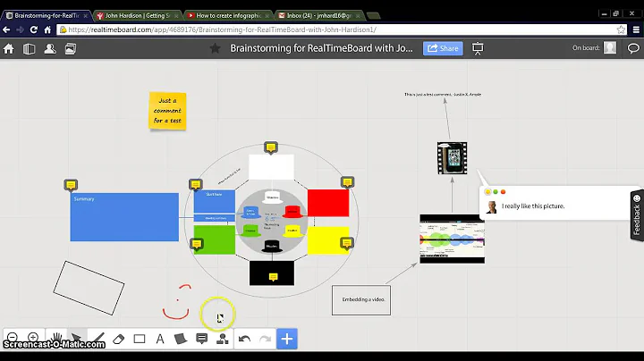
Task: Open the Feedback side tab
Action: 637,215
